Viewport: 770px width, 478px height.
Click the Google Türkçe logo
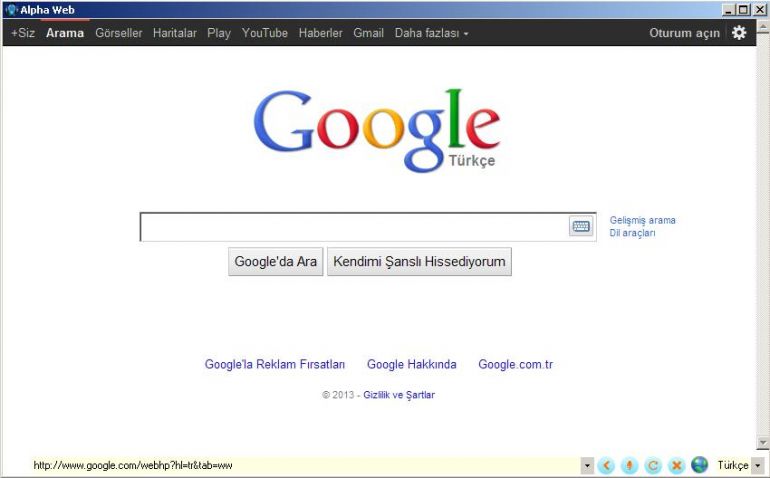pos(377,131)
